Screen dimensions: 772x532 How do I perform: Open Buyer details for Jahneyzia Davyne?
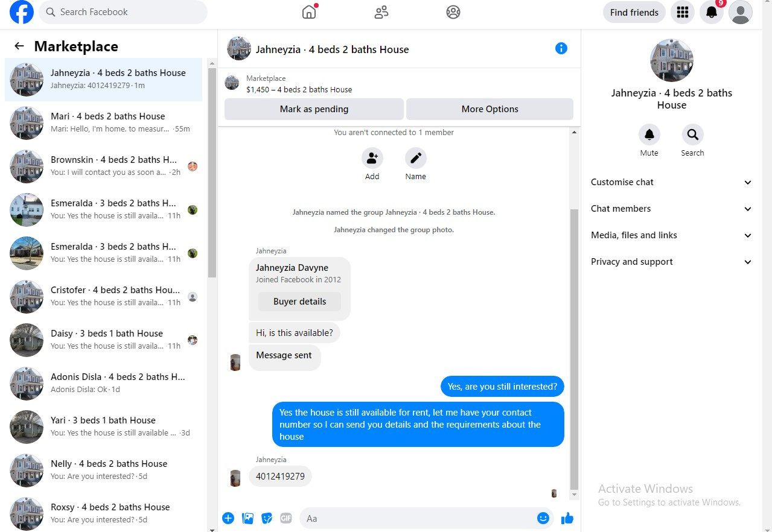click(299, 302)
